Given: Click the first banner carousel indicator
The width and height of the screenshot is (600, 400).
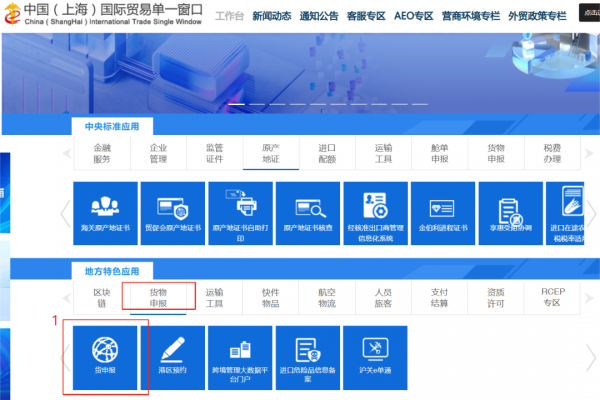Looking at the screenshot, I should (x=235, y=104).
